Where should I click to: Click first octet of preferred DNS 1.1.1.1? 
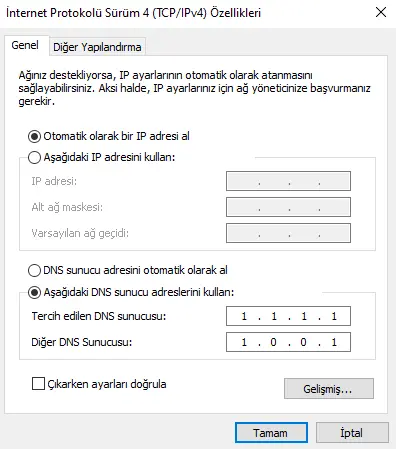coord(244,316)
